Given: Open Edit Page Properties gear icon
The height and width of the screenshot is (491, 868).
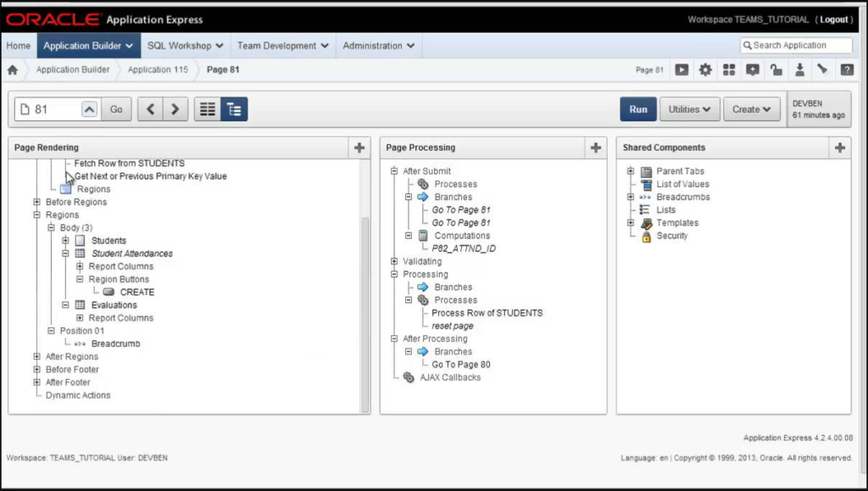Looking at the screenshot, I should pyautogui.click(x=705, y=70).
